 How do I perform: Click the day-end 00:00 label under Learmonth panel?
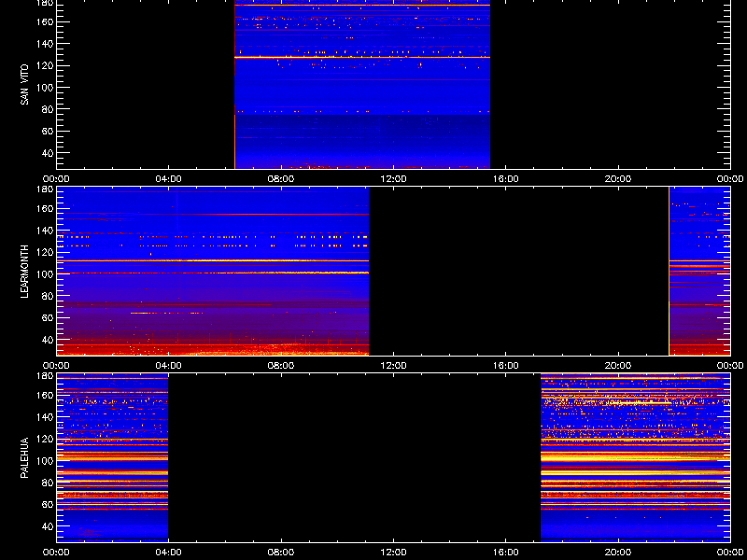pos(731,366)
